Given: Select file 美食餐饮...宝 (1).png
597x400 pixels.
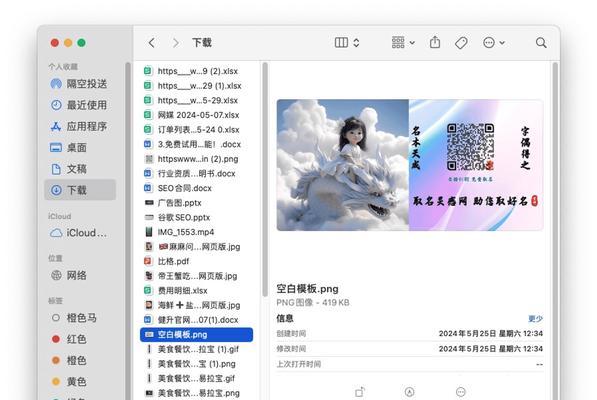Looking at the screenshot, I should 196,364.
